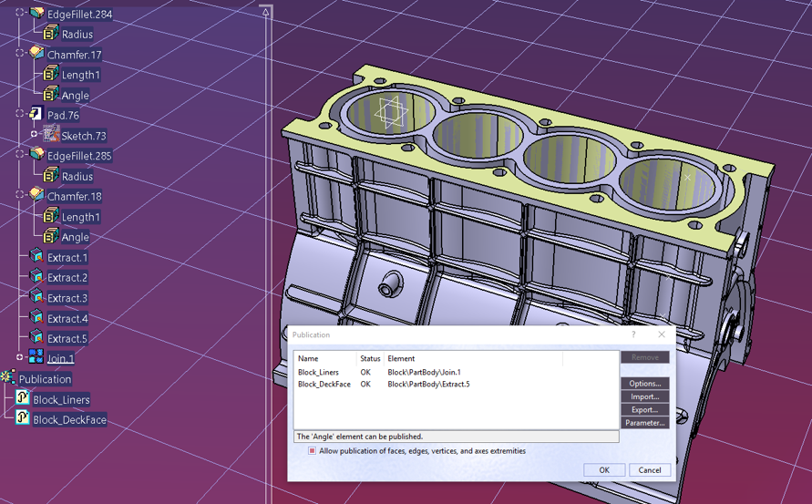
Task: Select Block_Liners row in publication list
Action: pos(318,373)
